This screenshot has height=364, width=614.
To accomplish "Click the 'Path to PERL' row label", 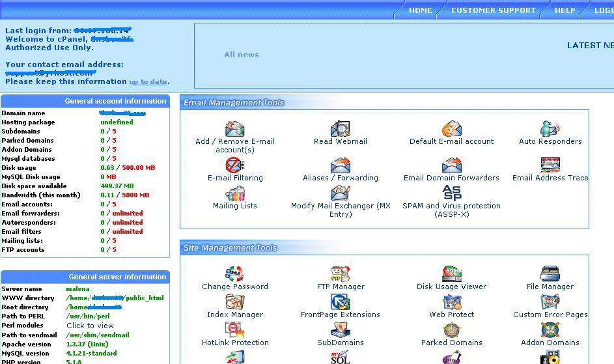I will (23, 316).
